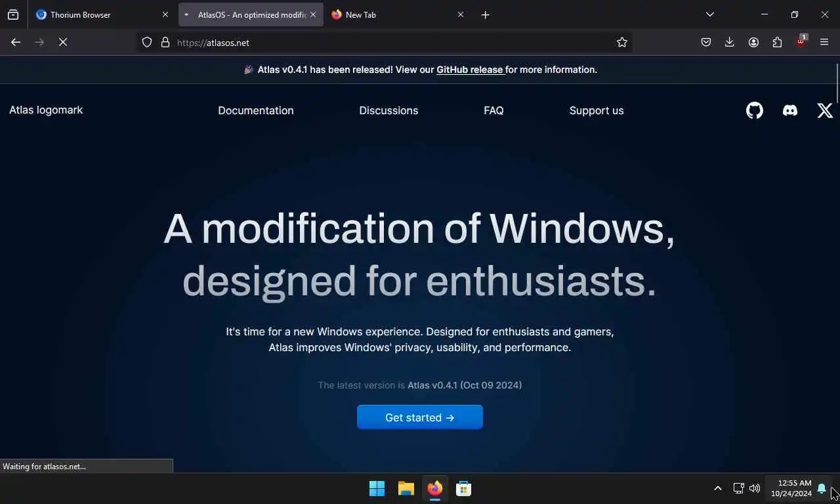840x504 pixels.
Task: Join the Atlas Discord via icon
Action: pyautogui.click(x=790, y=110)
